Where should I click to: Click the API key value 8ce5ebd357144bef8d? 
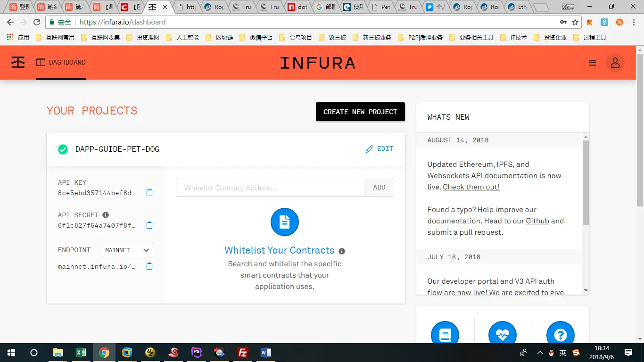97,193
